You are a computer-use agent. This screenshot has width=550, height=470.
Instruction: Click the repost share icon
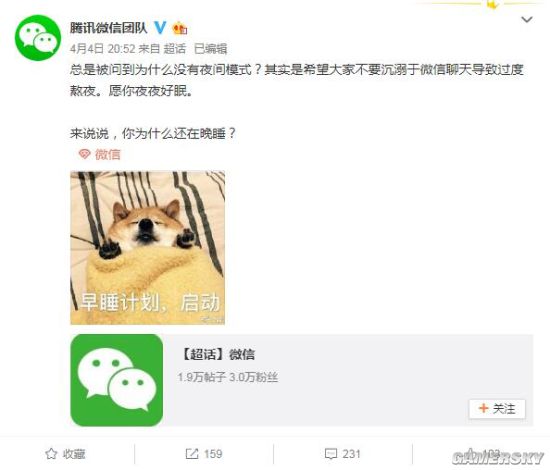click(x=192, y=454)
